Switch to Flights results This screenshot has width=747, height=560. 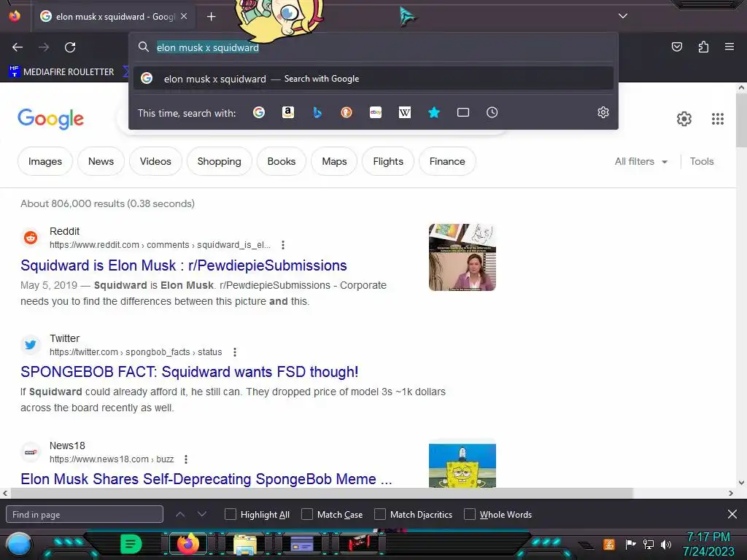[388, 161]
